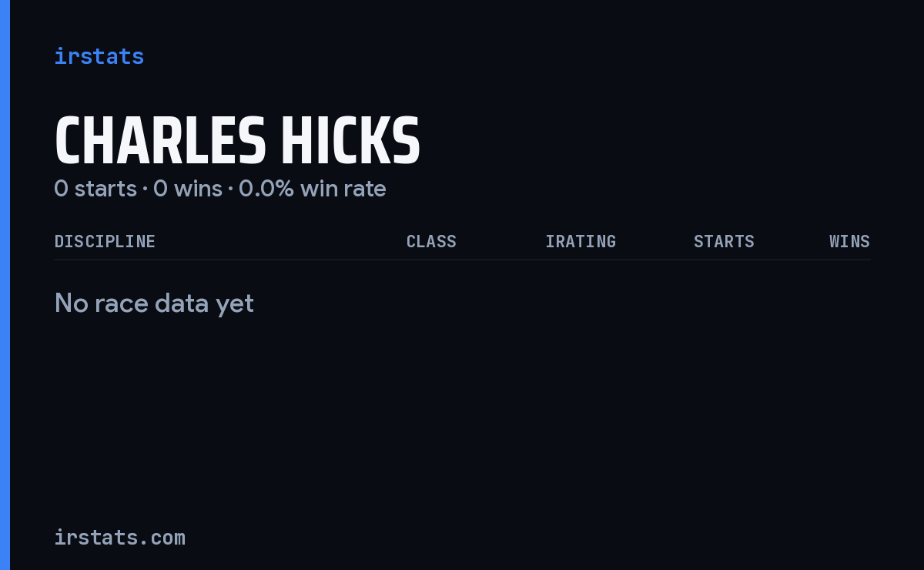Click the word 'rate' in summary line

pyautogui.click(x=366, y=189)
